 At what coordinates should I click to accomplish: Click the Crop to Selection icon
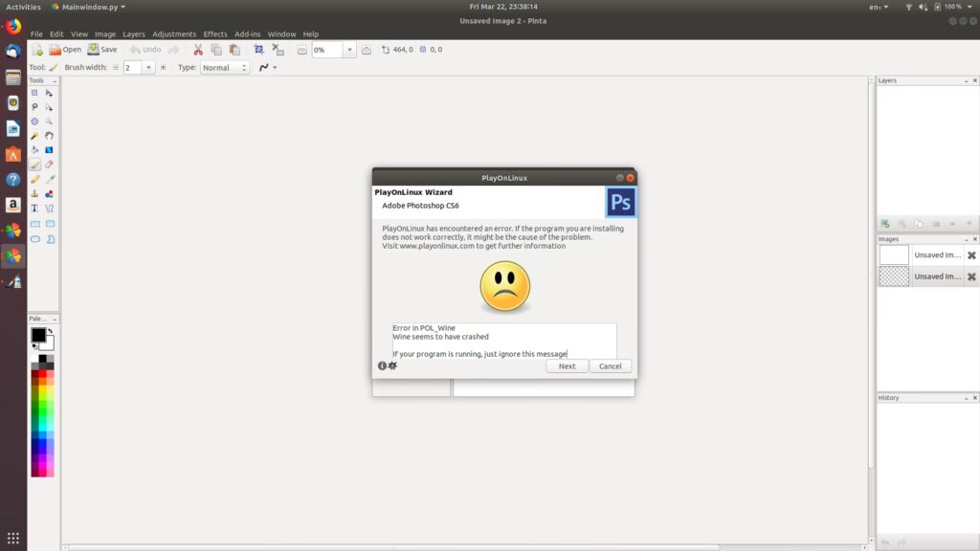pyautogui.click(x=258, y=50)
